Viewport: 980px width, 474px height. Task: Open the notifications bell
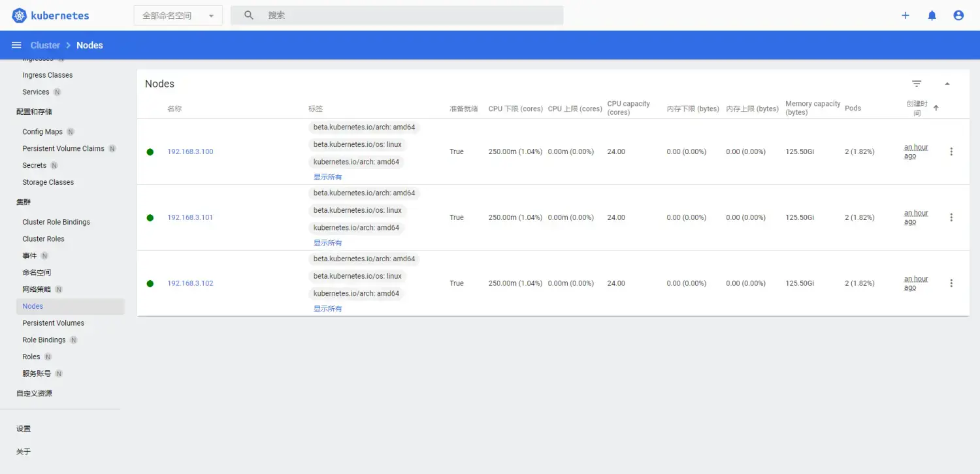(932, 16)
